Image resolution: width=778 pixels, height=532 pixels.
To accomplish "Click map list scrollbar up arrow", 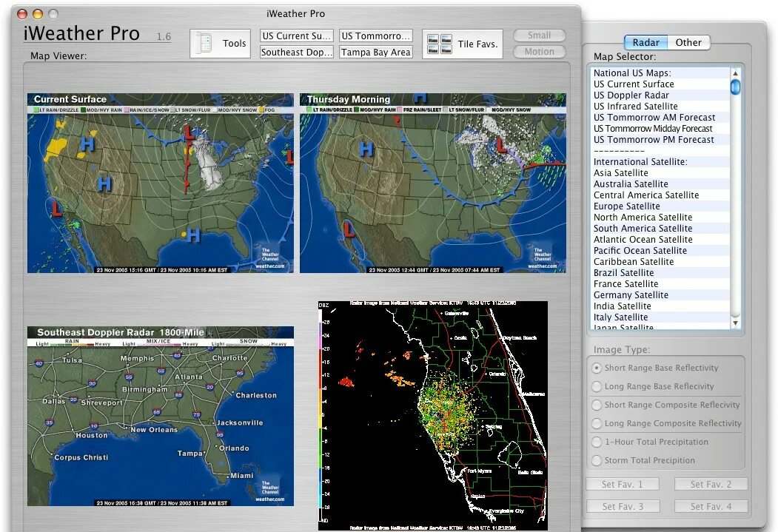I will coord(735,73).
